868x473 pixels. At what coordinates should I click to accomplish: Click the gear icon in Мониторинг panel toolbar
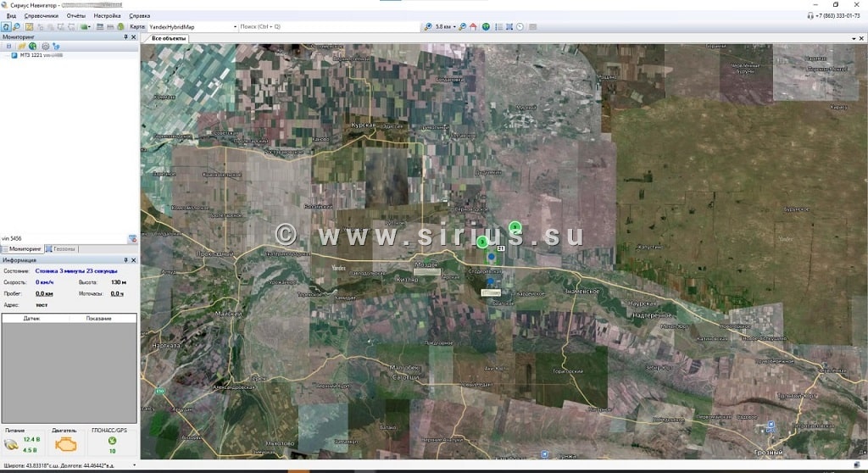tap(45, 46)
